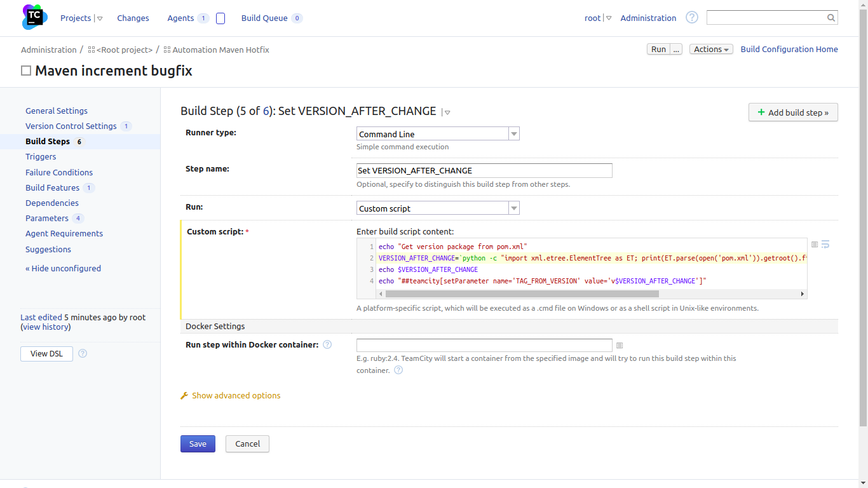Click the agent status square icon
Screen dimensions: 868x488
tap(220, 18)
